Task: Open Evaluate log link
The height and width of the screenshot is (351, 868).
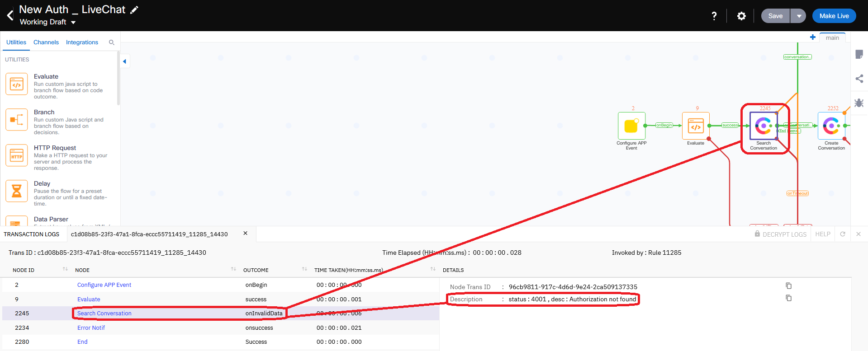Action: point(89,300)
